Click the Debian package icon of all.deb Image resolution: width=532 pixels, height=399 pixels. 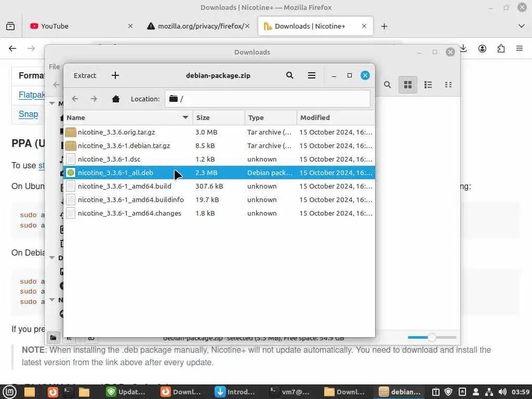coord(71,172)
